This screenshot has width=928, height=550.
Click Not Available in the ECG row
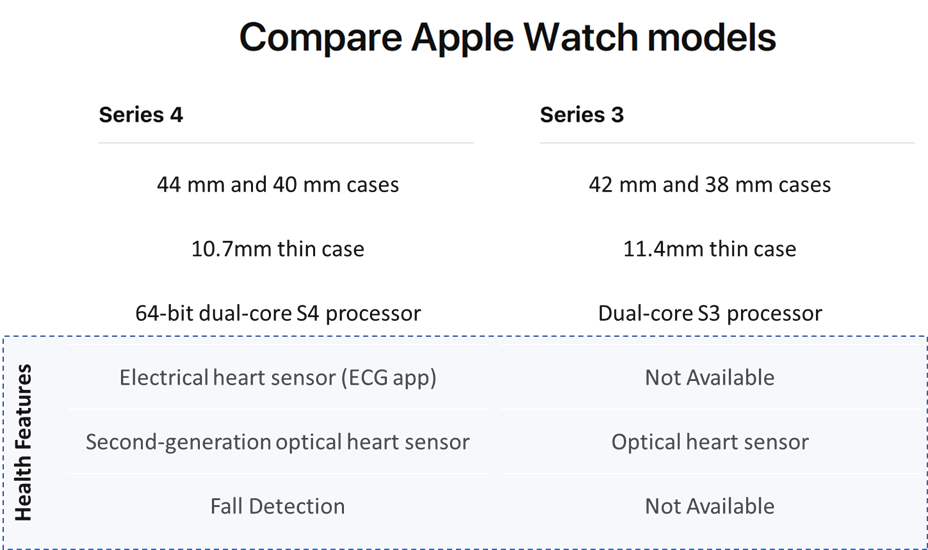point(710,377)
